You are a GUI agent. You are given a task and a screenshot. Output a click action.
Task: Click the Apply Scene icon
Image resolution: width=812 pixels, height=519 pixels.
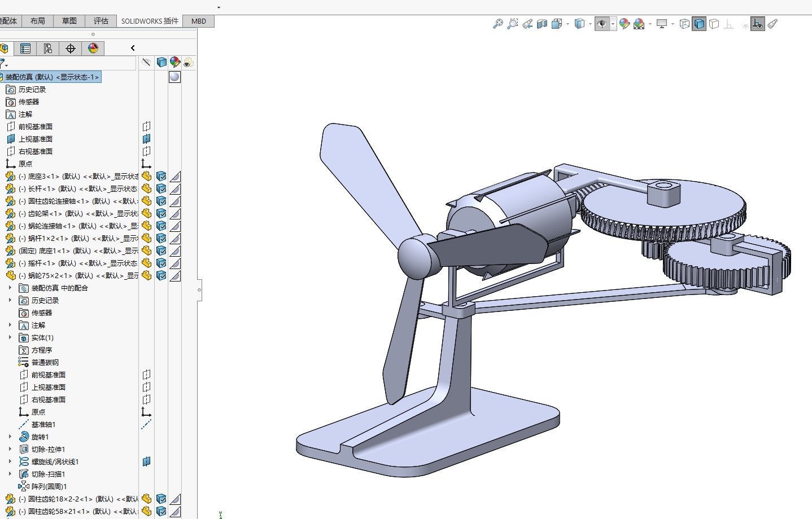[639, 24]
